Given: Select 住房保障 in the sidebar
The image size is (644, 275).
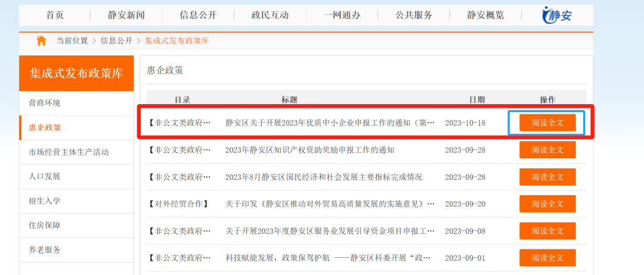Looking at the screenshot, I should point(76,226).
